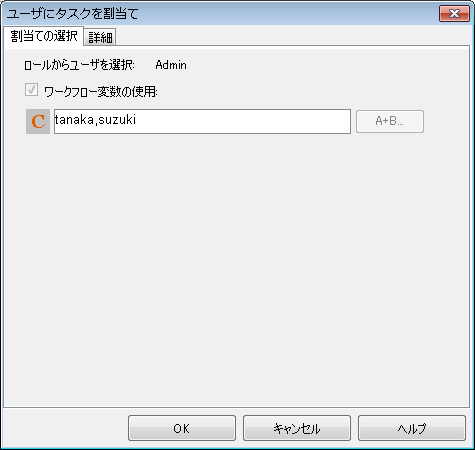This screenshot has width=475, height=450.
Task: Confirm with the OK button
Action: [x=182, y=428]
